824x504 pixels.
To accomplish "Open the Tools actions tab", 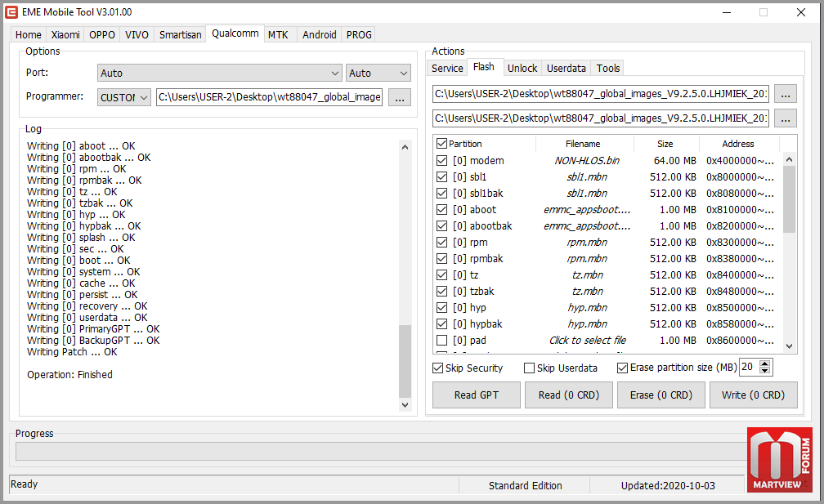I will [608, 69].
